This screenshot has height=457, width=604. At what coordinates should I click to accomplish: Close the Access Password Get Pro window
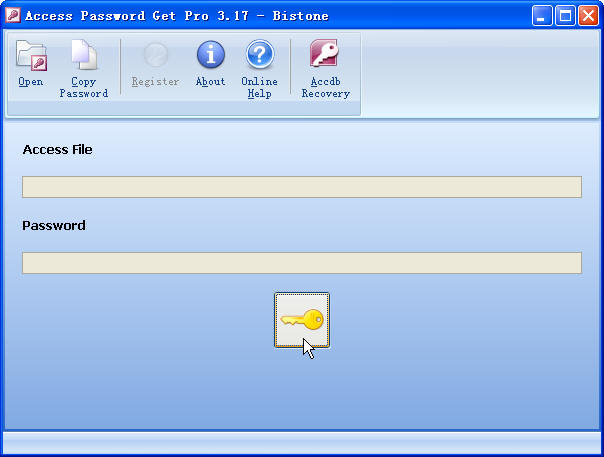click(587, 16)
